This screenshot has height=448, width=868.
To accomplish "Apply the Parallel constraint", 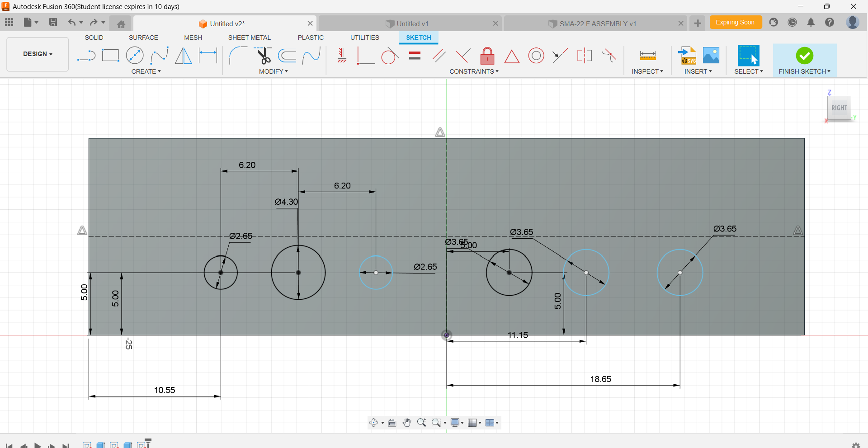I will tap(439, 56).
